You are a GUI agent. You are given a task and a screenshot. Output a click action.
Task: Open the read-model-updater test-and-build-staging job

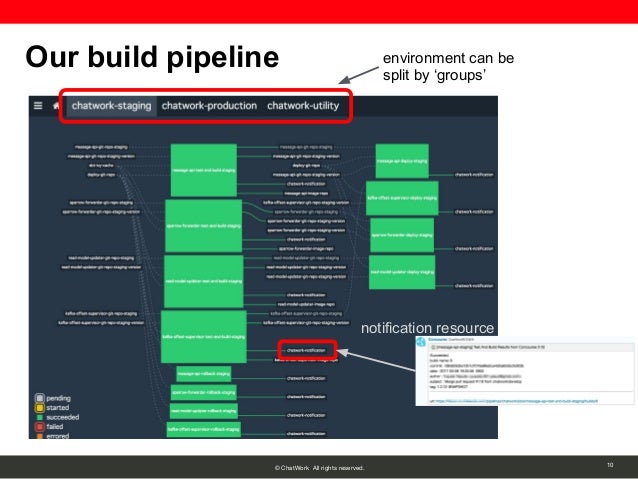click(x=203, y=281)
